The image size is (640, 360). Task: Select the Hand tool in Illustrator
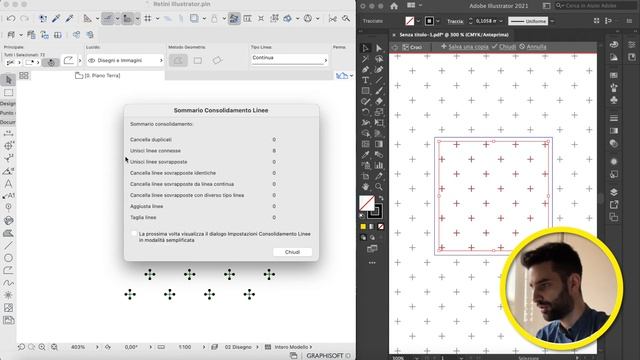pyautogui.click(x=365, y=187)
